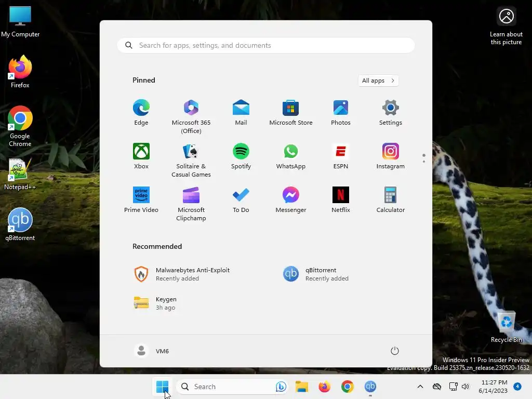Launch the To Do app
The image size is (532, 399).
[x=241, y=199]
